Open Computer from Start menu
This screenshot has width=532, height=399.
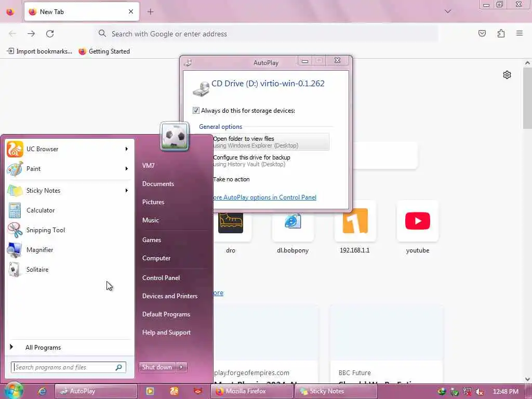(156, 258)
